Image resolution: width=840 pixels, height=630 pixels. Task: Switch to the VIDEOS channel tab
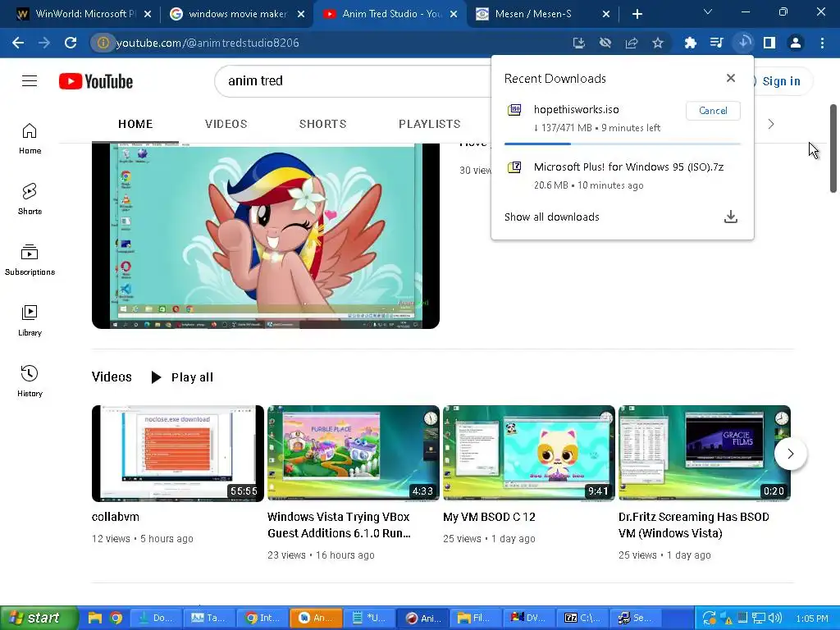click(x=226, y=125)
